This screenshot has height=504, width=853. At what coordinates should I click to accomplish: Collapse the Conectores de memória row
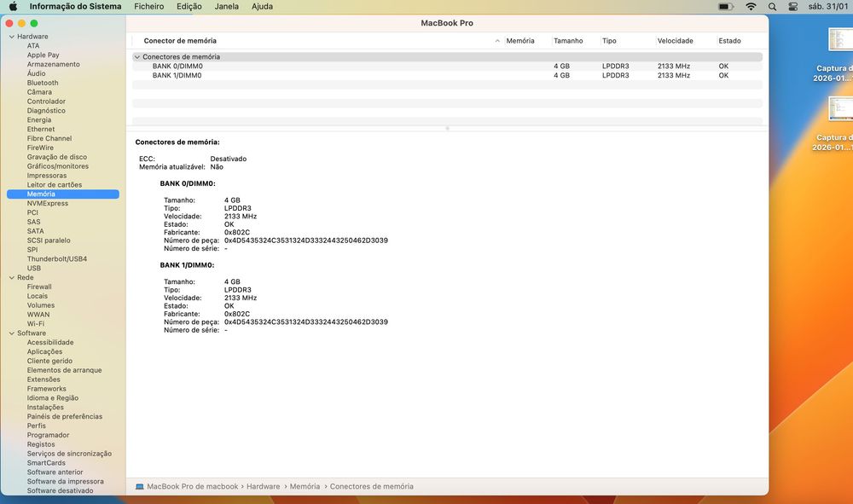tap(137, 56)
